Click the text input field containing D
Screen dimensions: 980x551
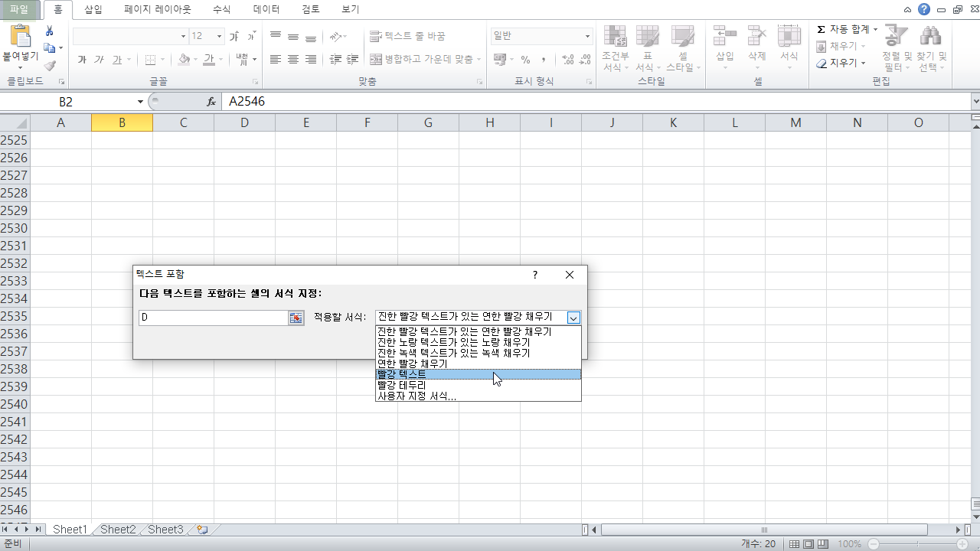tap(213, 317)
